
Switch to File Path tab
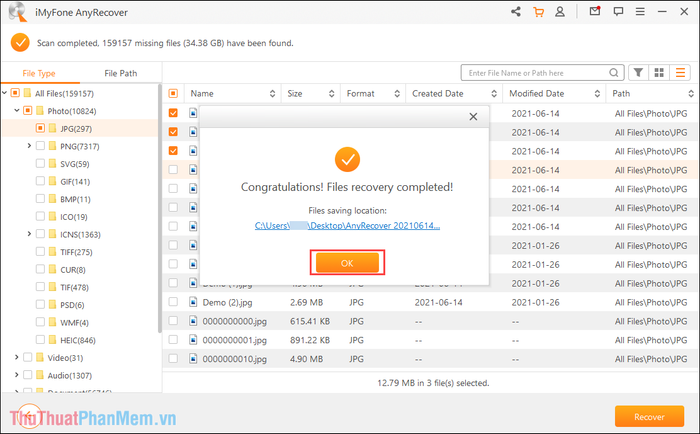(x=121, y=73)
